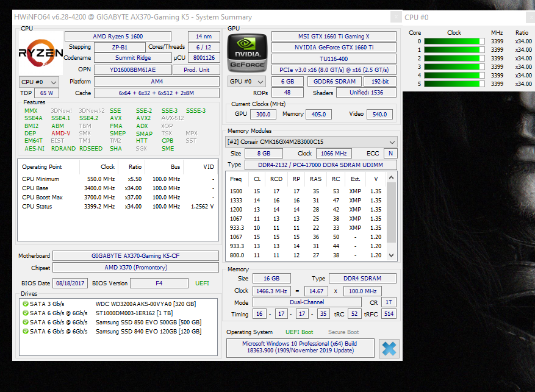Open the GPU #0 selector dropdown

247,82
